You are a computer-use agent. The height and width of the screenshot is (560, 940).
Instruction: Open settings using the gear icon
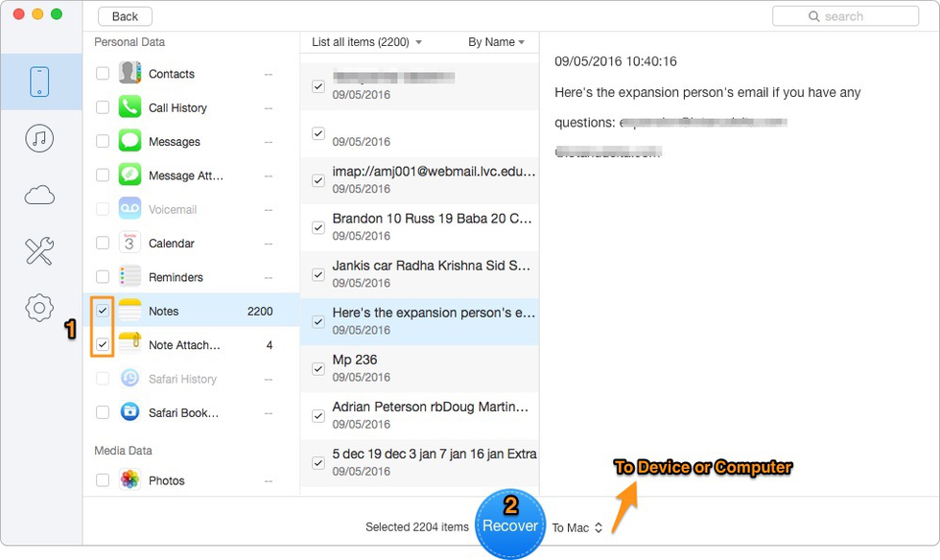[x=38, y=308]
